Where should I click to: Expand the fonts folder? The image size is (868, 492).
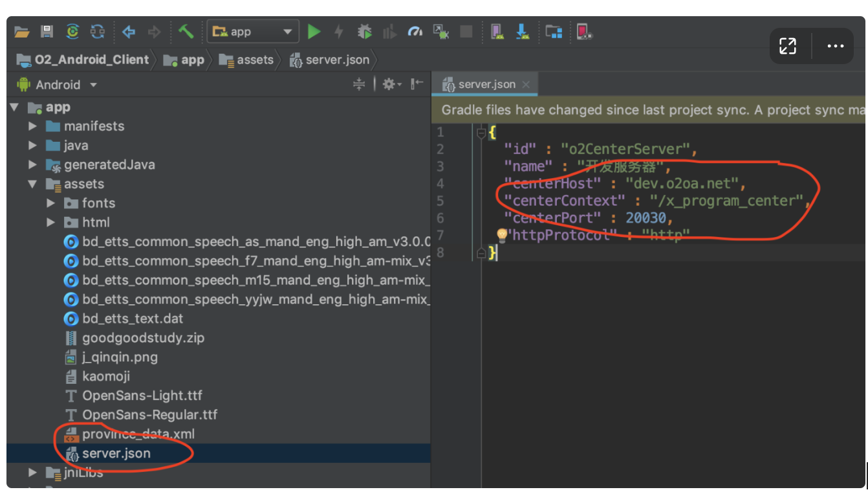click(51, 203)
